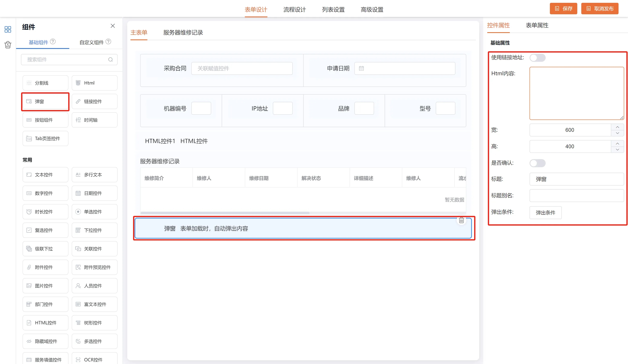Click help icon beside 基础组件 tab
The image size is (628, 364).
(53, 42)
